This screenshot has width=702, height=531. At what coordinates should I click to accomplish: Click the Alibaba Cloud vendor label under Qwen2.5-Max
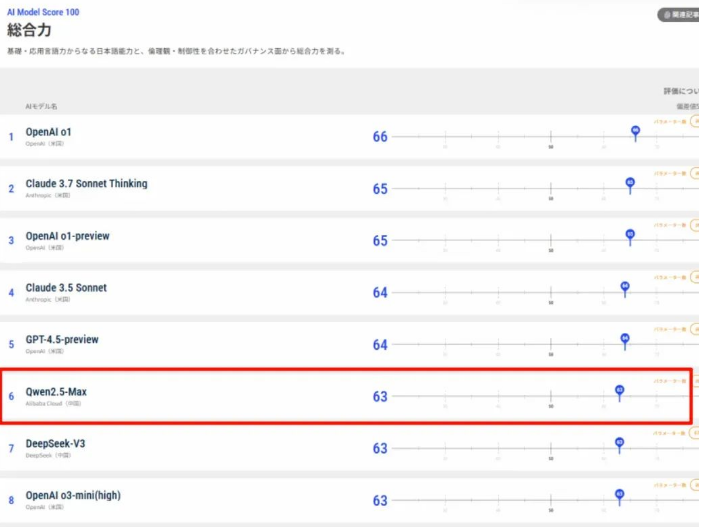coord(53,405)
